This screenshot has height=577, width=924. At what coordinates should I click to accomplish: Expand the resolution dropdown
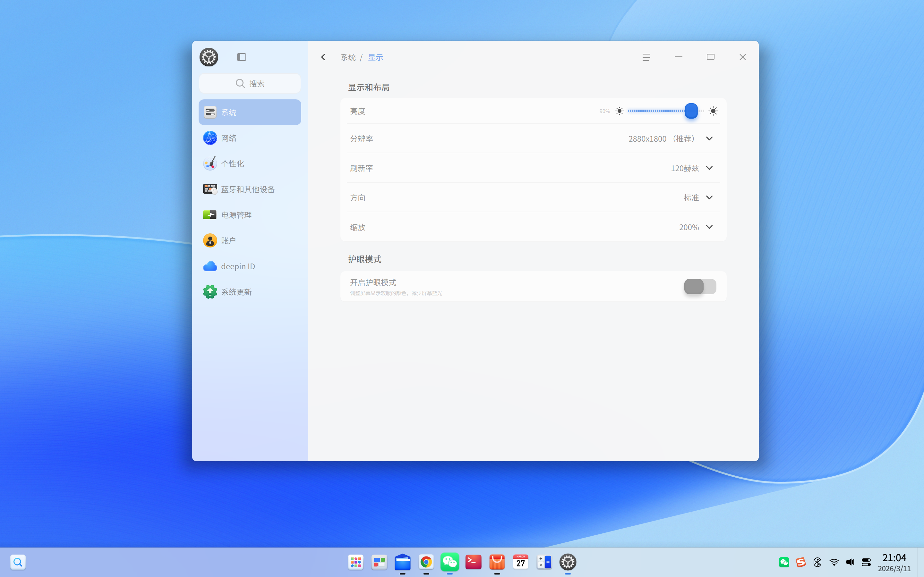point(709,138)
